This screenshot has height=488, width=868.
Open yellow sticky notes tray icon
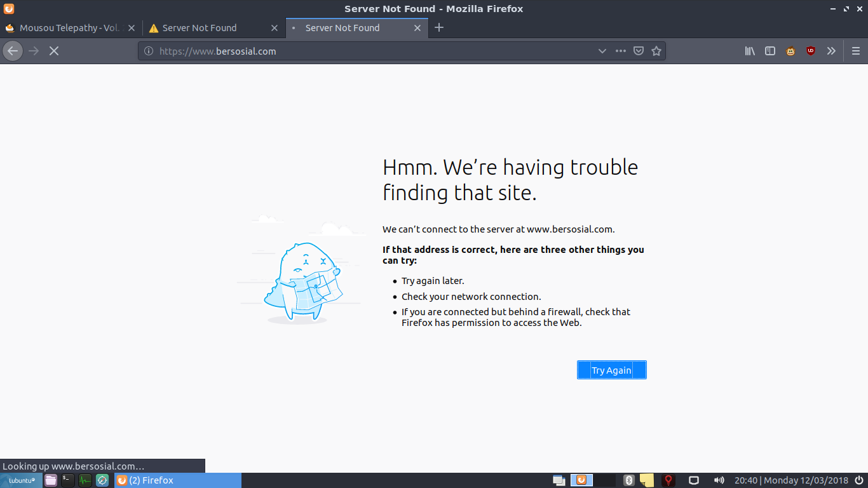point(647,480)
